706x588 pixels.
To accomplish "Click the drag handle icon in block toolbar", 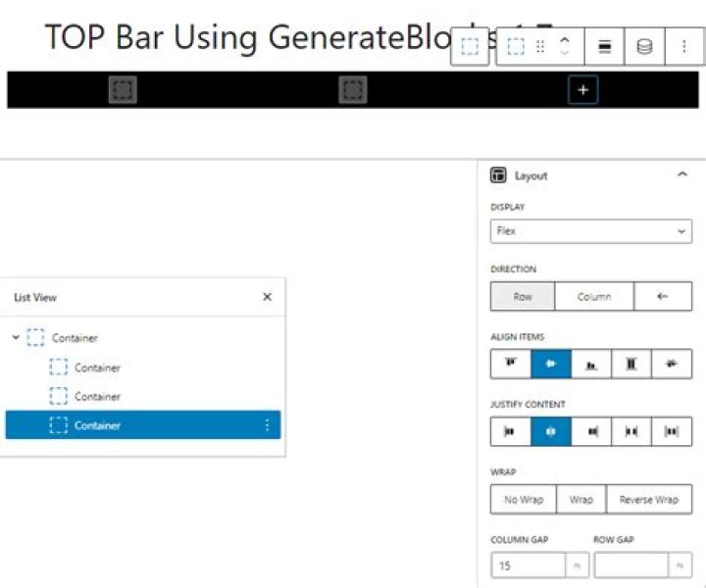I will click(540, 46).
